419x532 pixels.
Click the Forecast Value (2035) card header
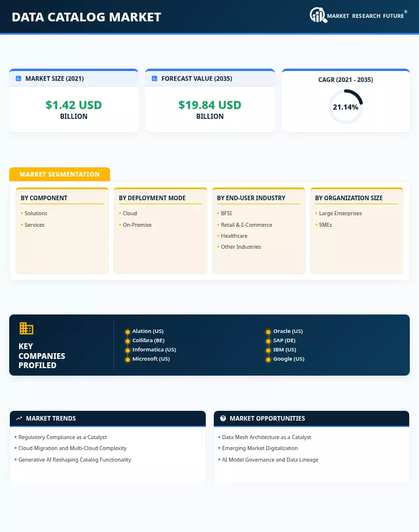coord(210,78)
